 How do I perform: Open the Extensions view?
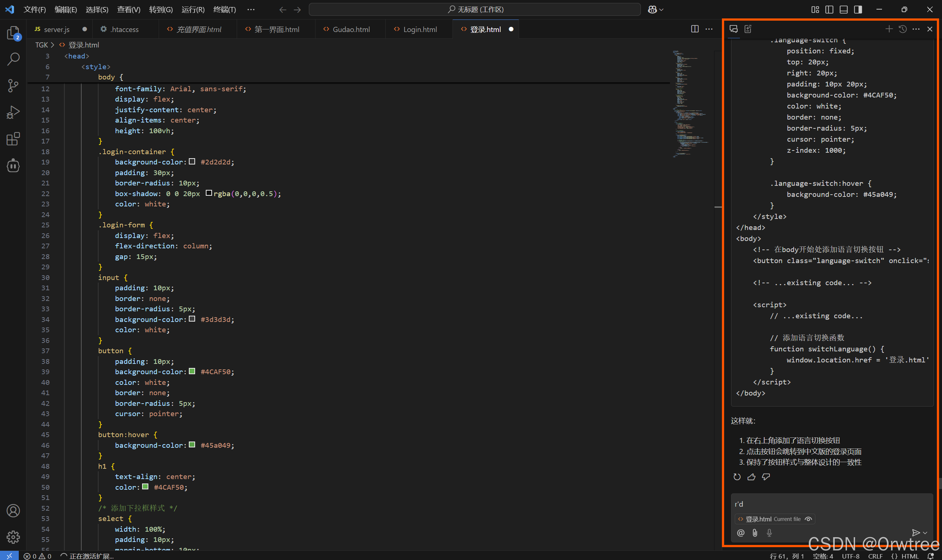click(x=13, y=139)
